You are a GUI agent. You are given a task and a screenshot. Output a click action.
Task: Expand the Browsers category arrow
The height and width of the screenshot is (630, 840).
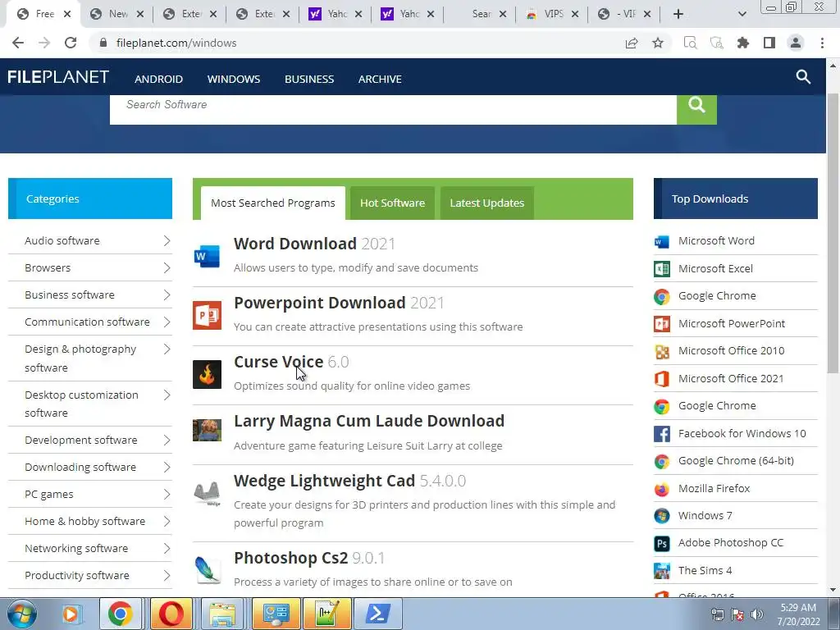click(x=167, y=268)
